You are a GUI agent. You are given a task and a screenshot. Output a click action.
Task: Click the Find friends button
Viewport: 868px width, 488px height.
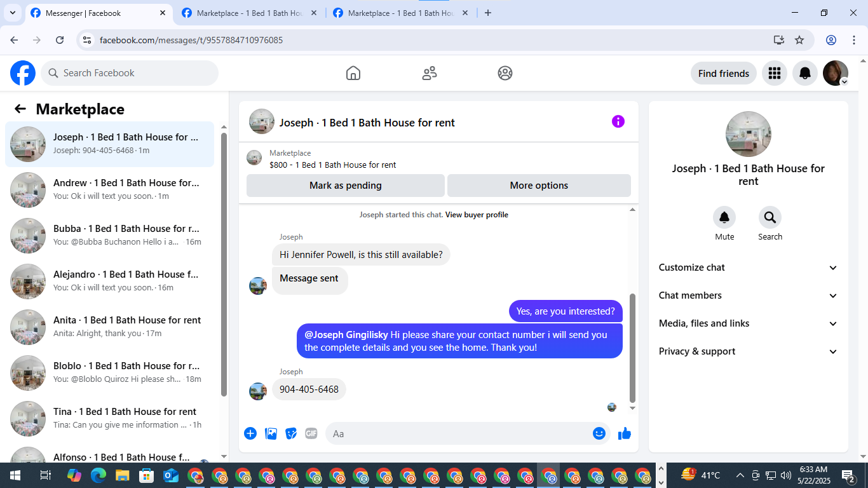pyautogui.click(x=724, y=73)
